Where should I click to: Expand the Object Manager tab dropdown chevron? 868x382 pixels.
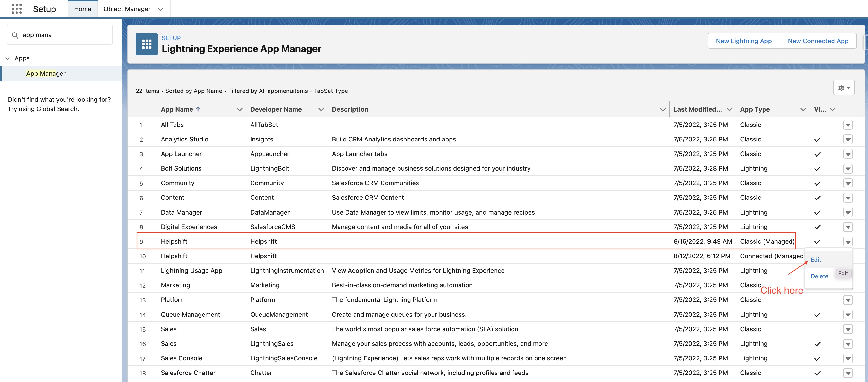pos(160,9)
